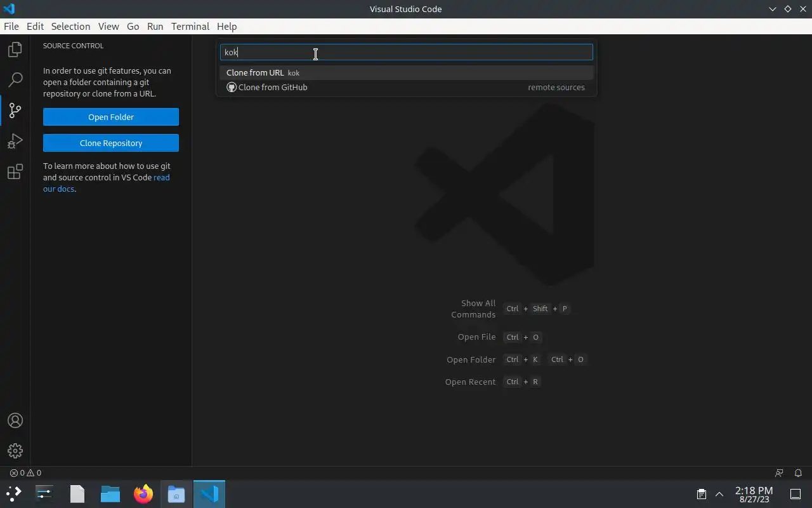Open the File menu
Image resolution: width=812 pixels, height=508 pixels.
(11, 26)
